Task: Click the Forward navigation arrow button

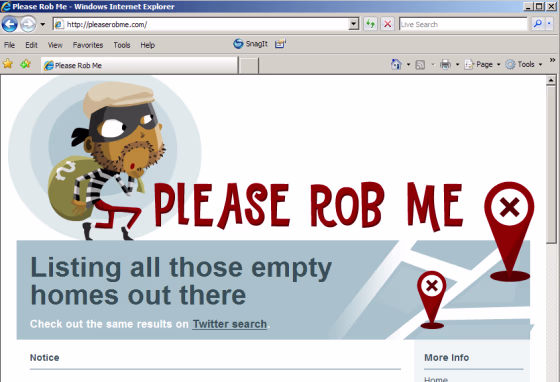Action: coord(28,24)
